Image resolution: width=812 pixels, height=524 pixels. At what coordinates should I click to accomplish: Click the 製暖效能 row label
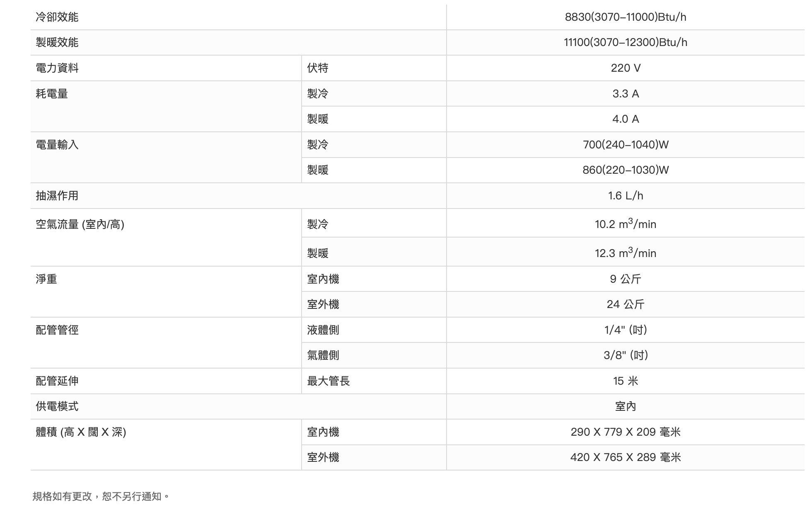(57, 42)
